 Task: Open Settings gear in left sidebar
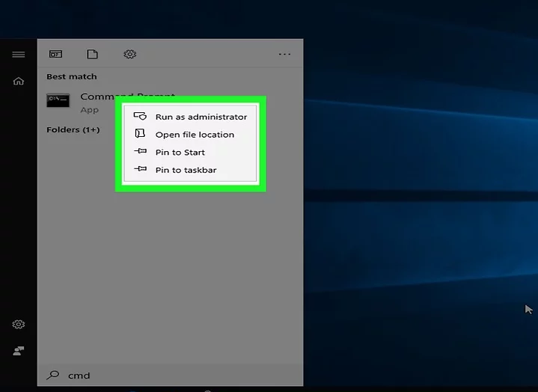(x=18, y=325)
